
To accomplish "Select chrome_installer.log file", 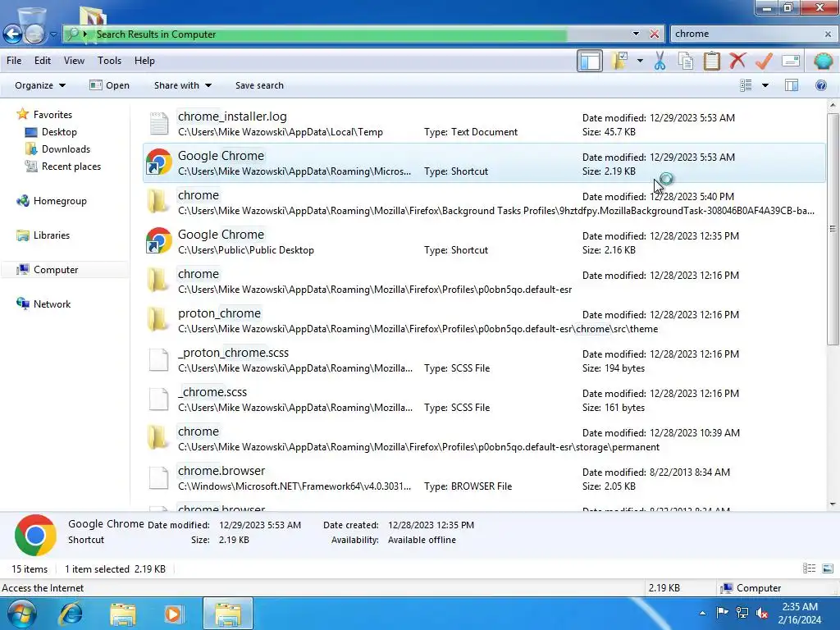I will click(x=484, y=124).
